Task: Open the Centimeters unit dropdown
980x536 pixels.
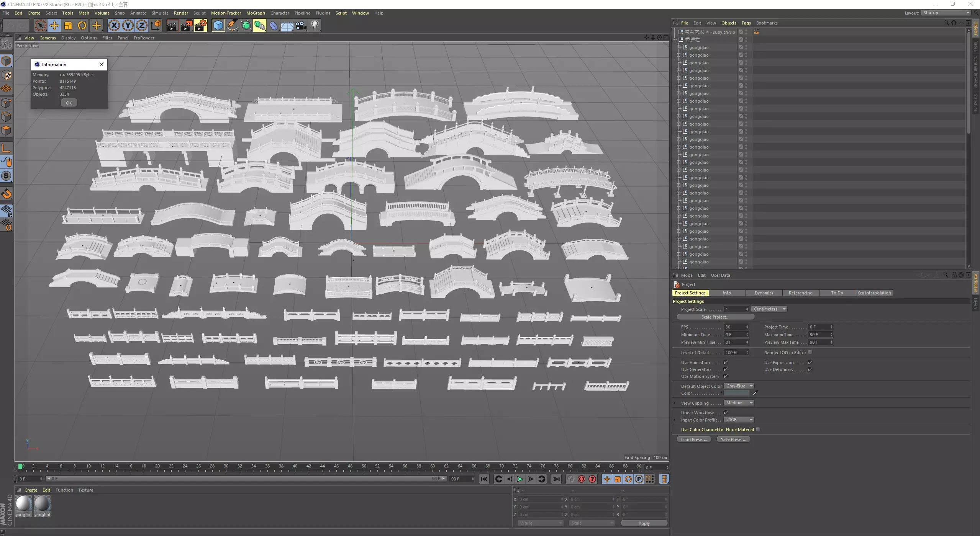Action: point(769,309)
